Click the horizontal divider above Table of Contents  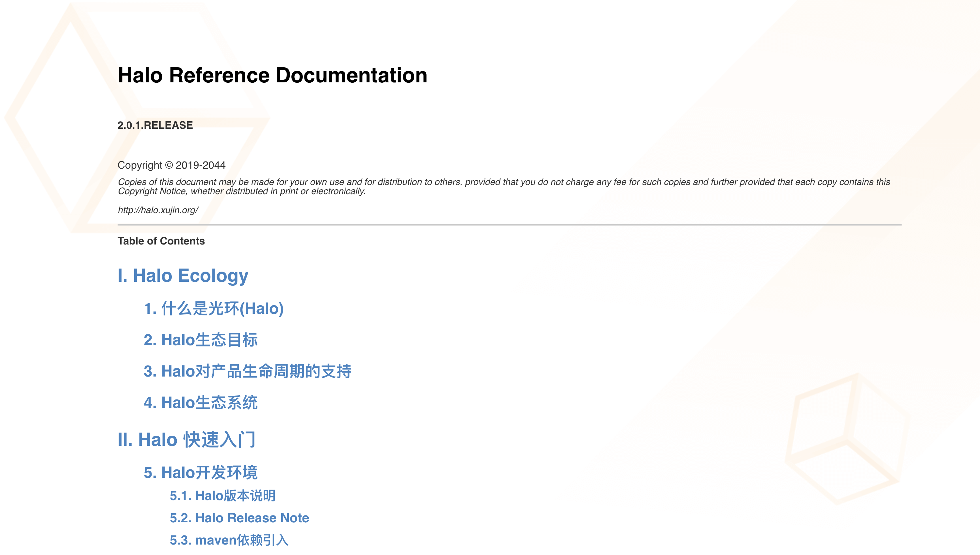coord(509,225)
